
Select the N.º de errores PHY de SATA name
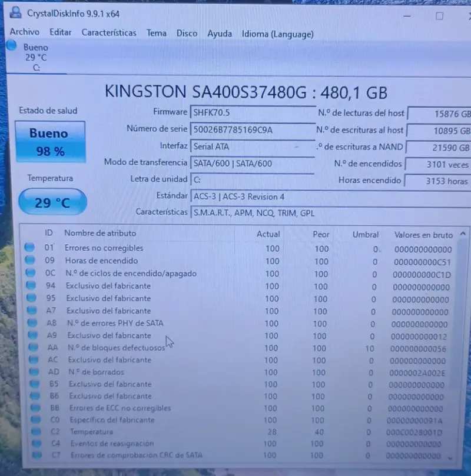[115, 323]
